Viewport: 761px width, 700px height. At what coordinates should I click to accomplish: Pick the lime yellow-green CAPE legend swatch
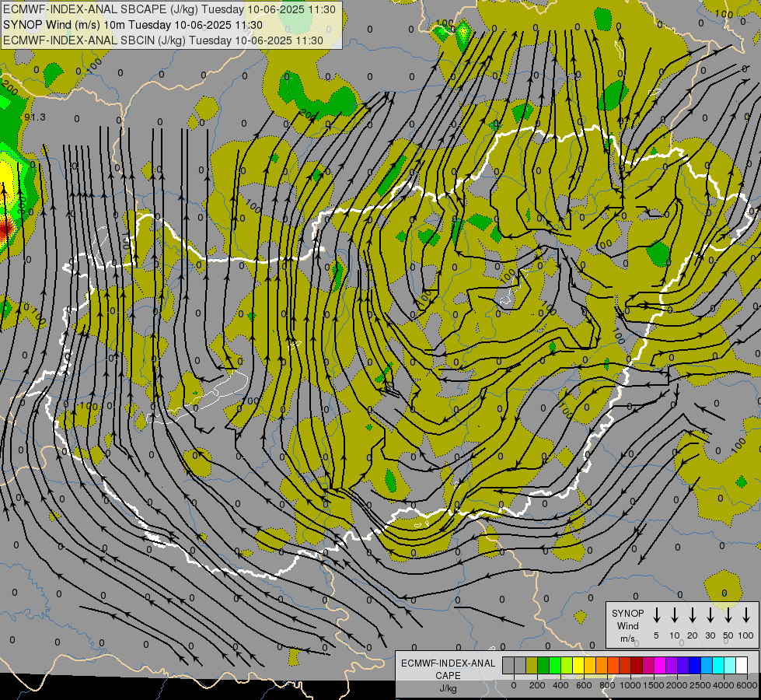click(567, 666)
